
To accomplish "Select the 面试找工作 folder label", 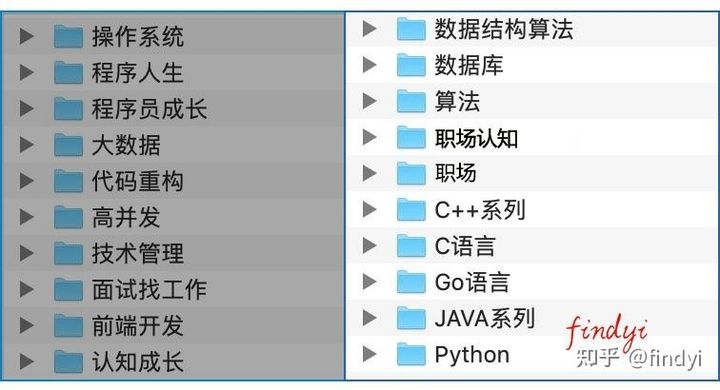I will 149,289.
